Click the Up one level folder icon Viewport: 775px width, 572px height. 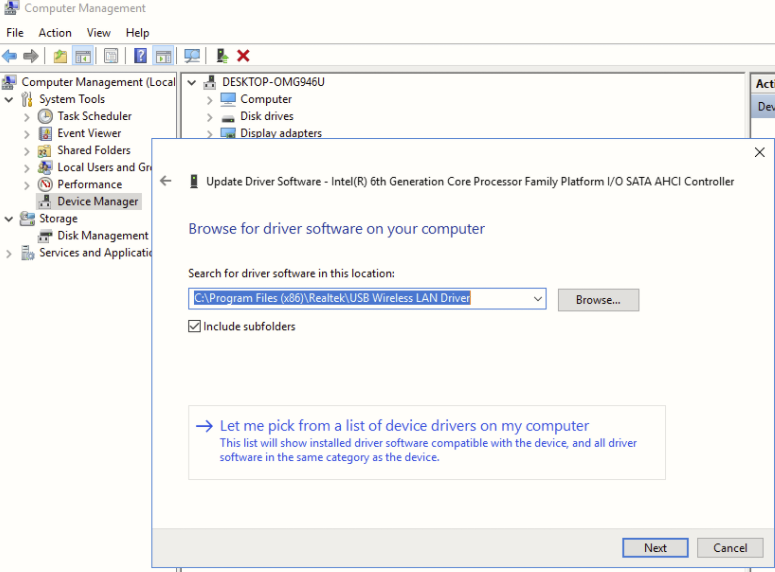coord(60,56)
